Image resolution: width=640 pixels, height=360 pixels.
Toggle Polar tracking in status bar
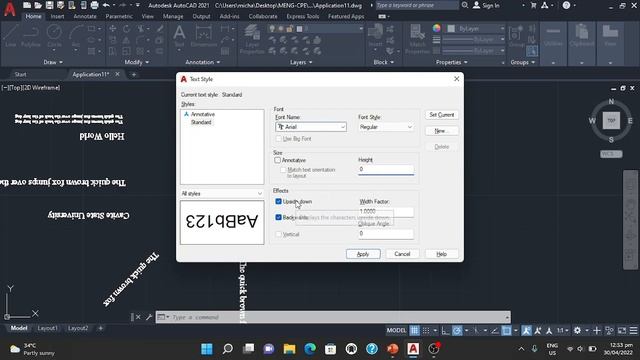coord(457,330)
